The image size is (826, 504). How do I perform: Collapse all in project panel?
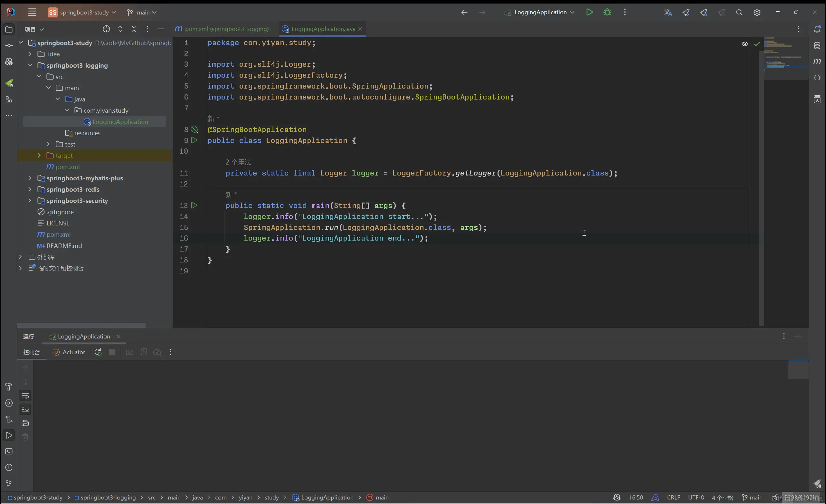(x=133, y=29)
